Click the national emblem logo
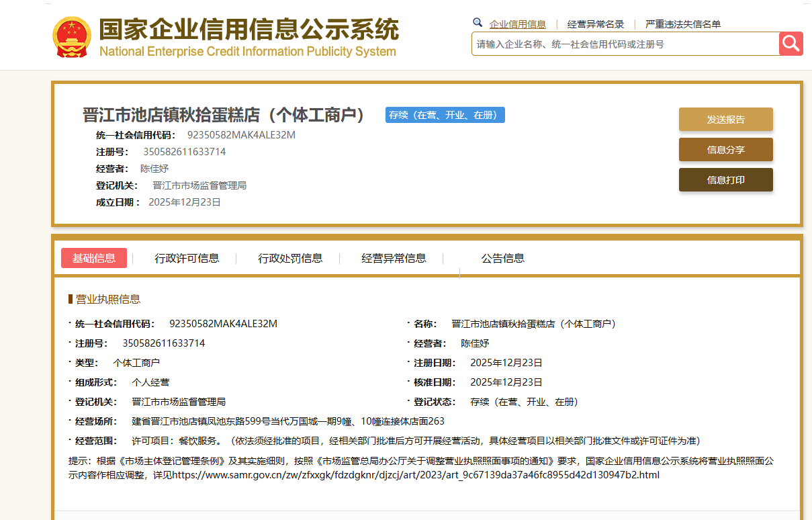Viewport: 812px width, 520px height. [71, 38]
